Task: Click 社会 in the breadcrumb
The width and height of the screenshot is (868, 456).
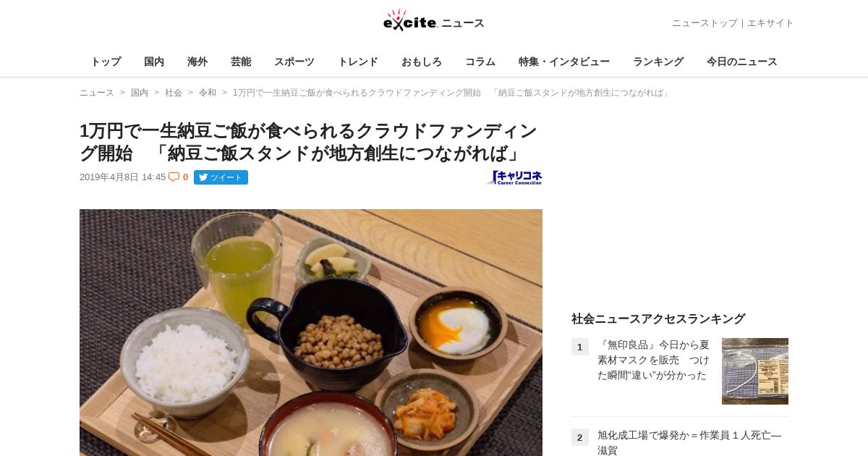Action: tap(174, 93)
